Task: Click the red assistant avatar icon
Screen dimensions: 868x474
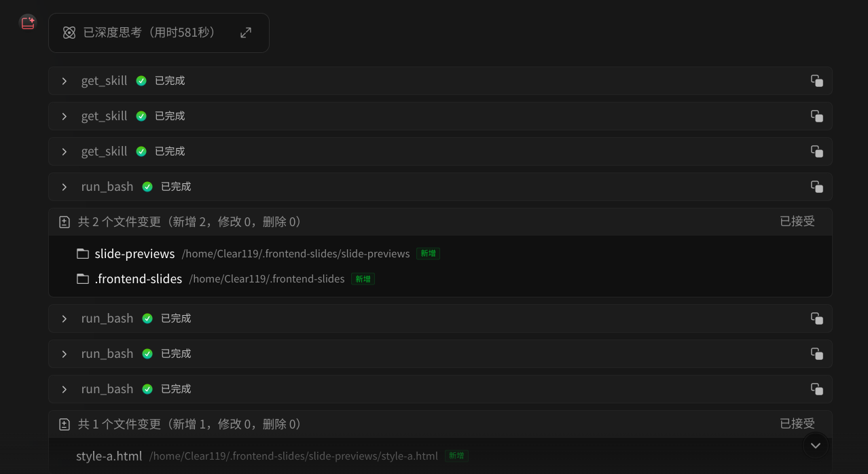Action: click(x=28, y=23)
